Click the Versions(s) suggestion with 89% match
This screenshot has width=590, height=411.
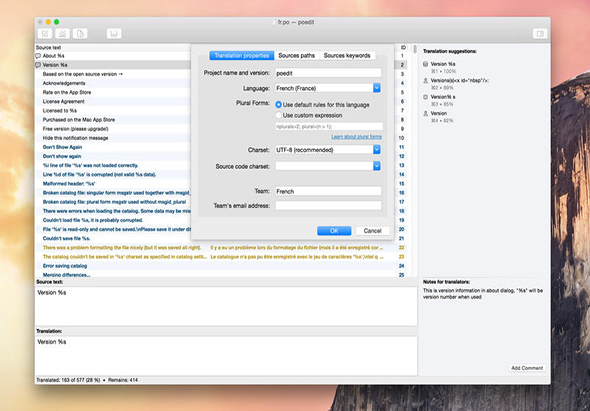[456, 84]
